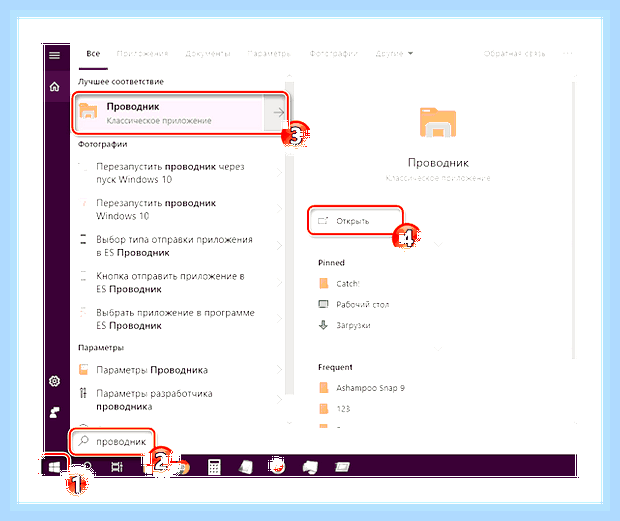
Task: Click the download arrow icon beside Загрузки
Action: click(323, 325)
